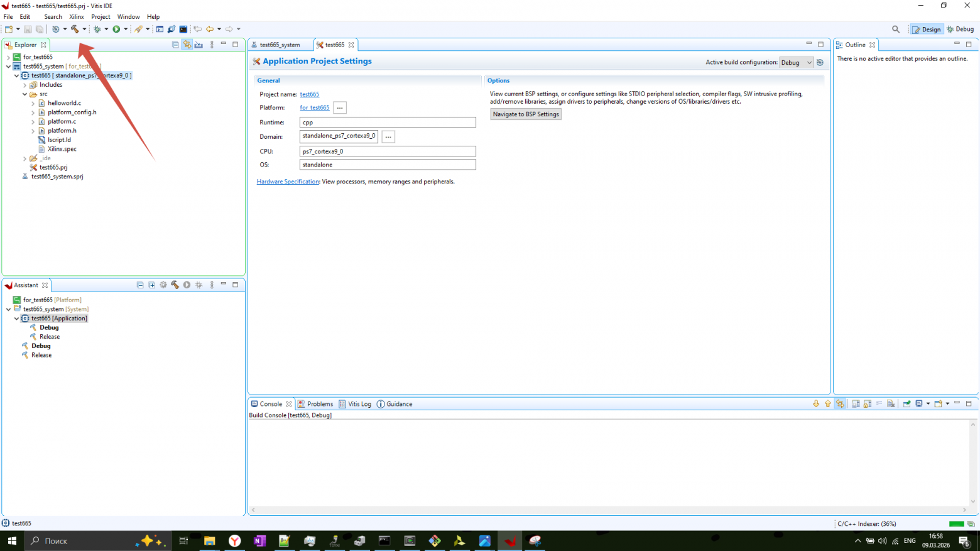Screen dimensions: 980x551
Task: Open the Xilinx menu
Action: (x=76, y=17)
